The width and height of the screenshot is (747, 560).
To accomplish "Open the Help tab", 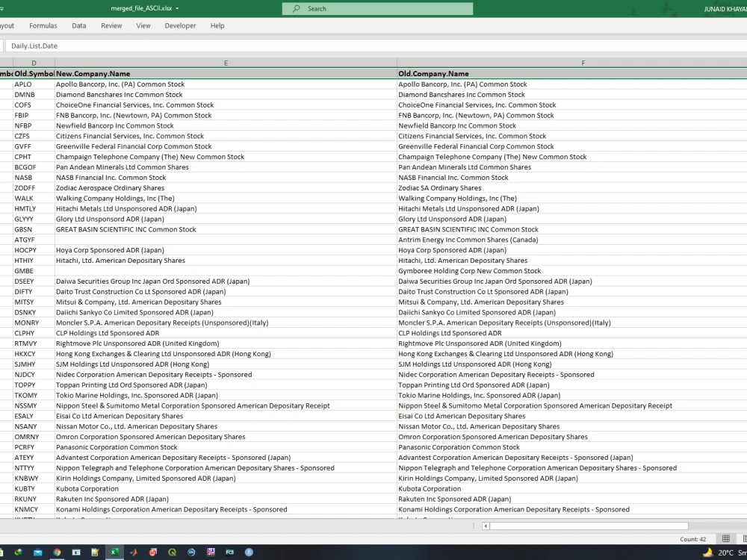I will pyautogui.click(x=217, y=25).
